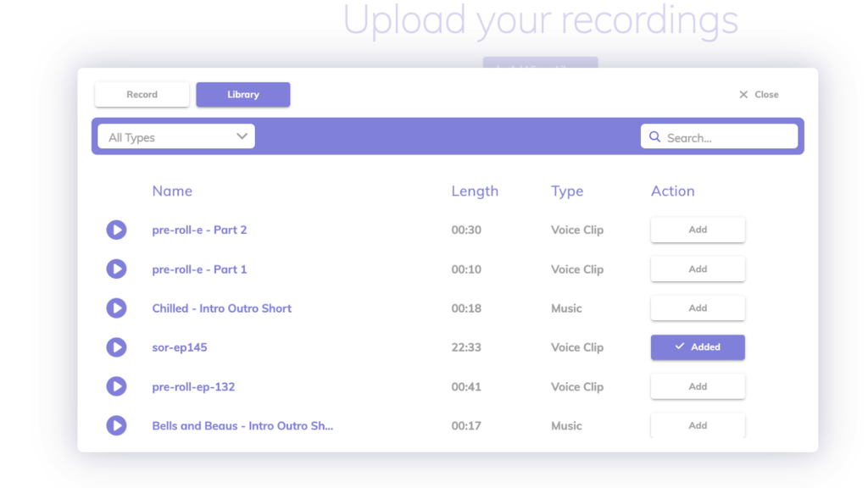
Task: Add Chilled - Intro Outro Short
Action: (698, 308)
